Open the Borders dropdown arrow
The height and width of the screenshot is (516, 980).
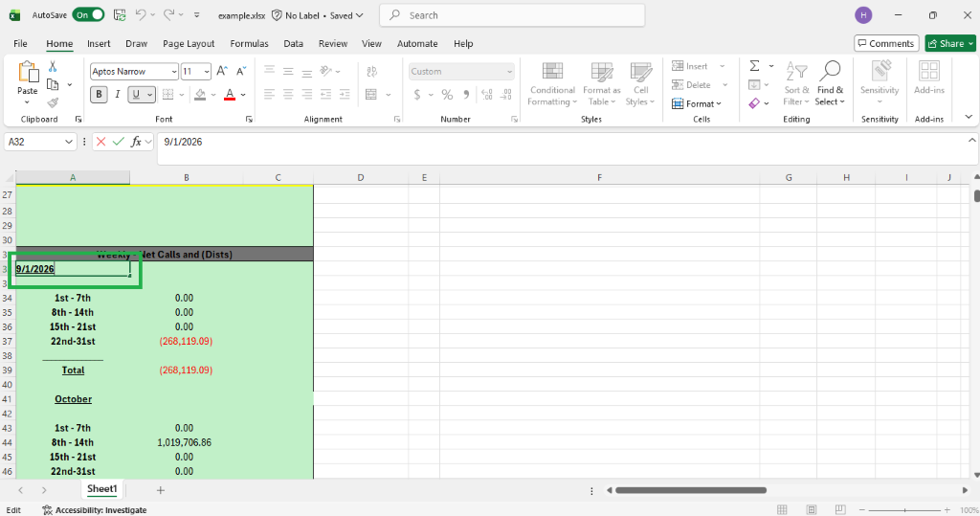(x=182, y=95)
